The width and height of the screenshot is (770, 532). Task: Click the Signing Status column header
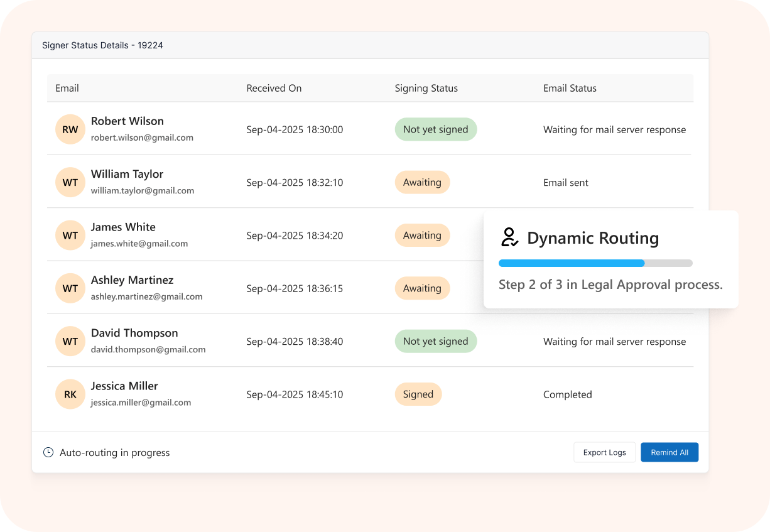[426, 89]
